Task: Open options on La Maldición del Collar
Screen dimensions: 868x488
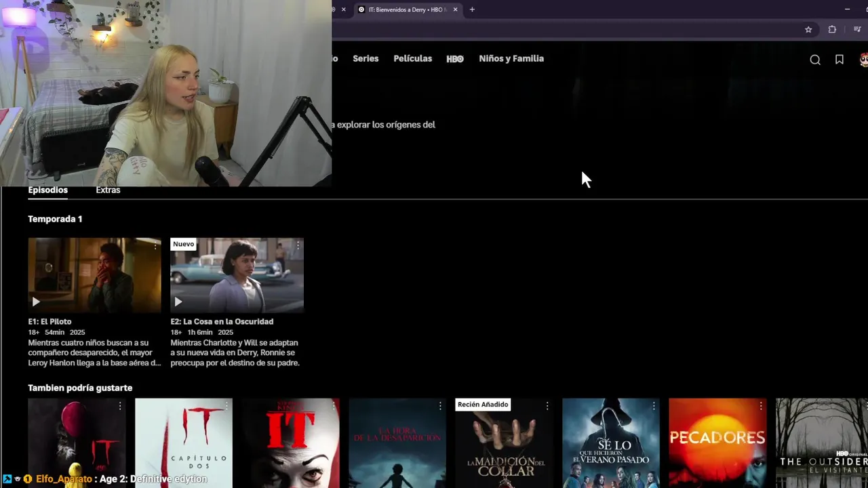Action: click(547, 406)
